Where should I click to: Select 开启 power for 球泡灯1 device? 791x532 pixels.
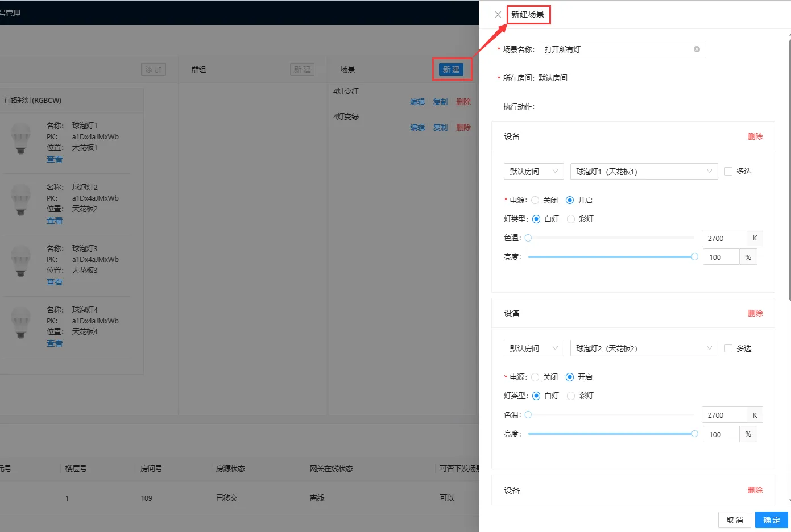pos(570,200)
